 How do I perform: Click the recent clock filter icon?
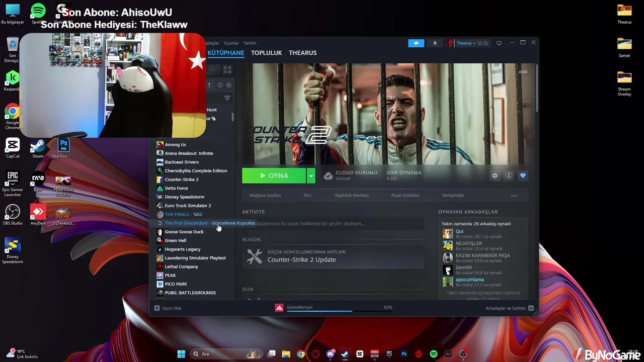coord(220,85)
